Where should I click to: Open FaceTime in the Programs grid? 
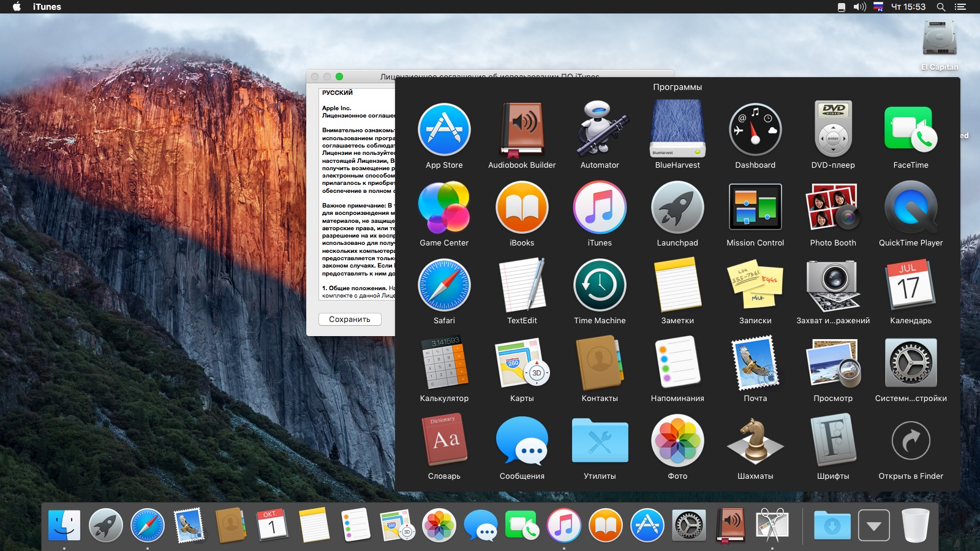pos(911,130)
